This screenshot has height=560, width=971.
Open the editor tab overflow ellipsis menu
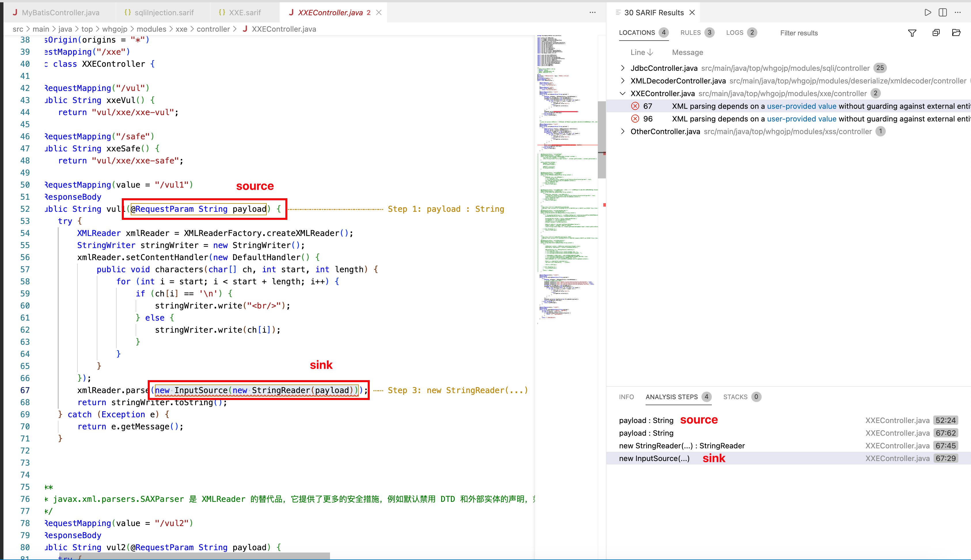[x=592, y=13]
